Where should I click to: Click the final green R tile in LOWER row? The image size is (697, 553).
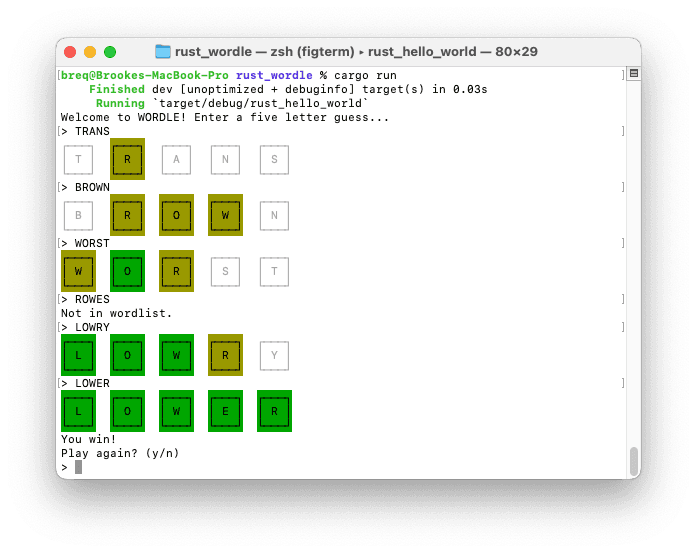(x=274, y=411)
